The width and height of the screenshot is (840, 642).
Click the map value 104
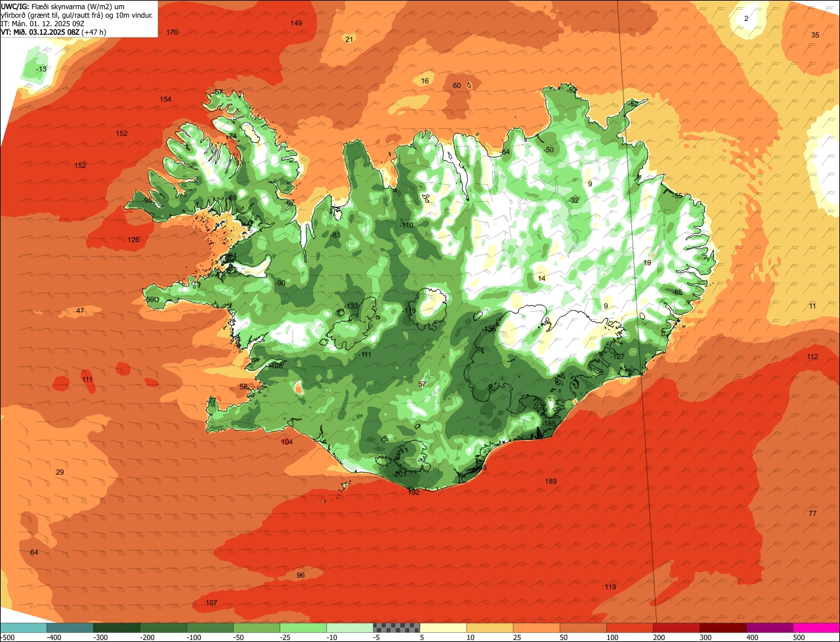click(287, 442)
